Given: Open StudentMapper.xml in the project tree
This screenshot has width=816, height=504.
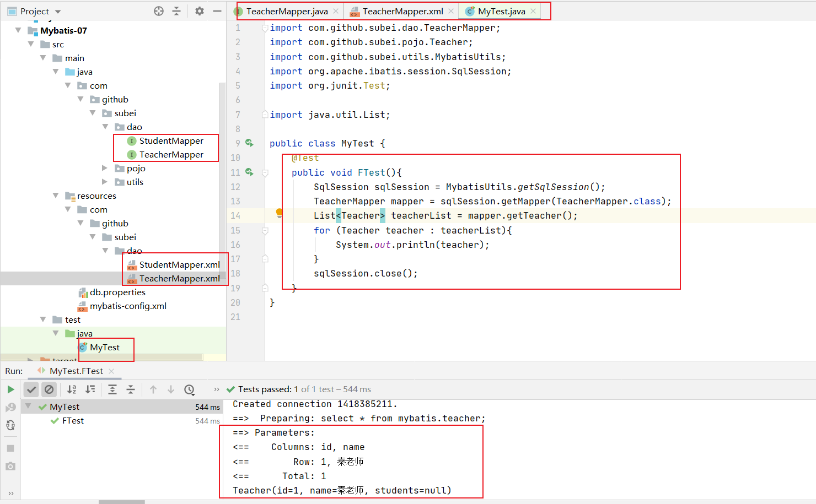Looking at the screenshot, I should pos(179,264).
